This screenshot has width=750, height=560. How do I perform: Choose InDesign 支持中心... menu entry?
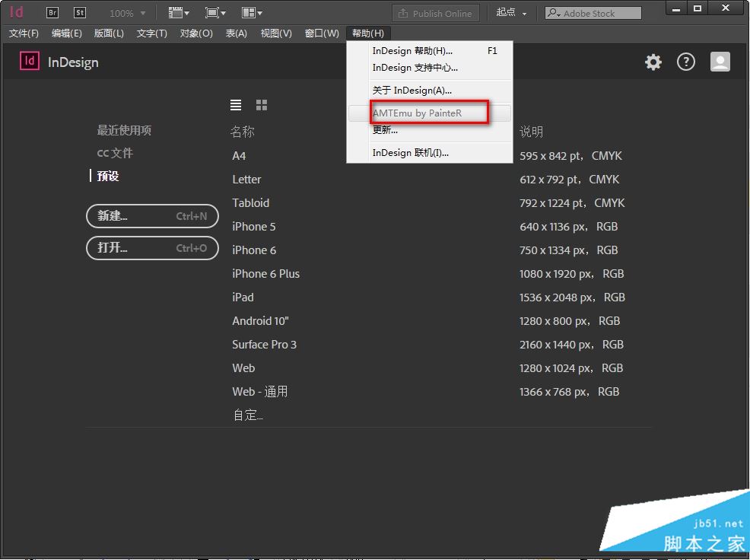click(x=430, y=68)
